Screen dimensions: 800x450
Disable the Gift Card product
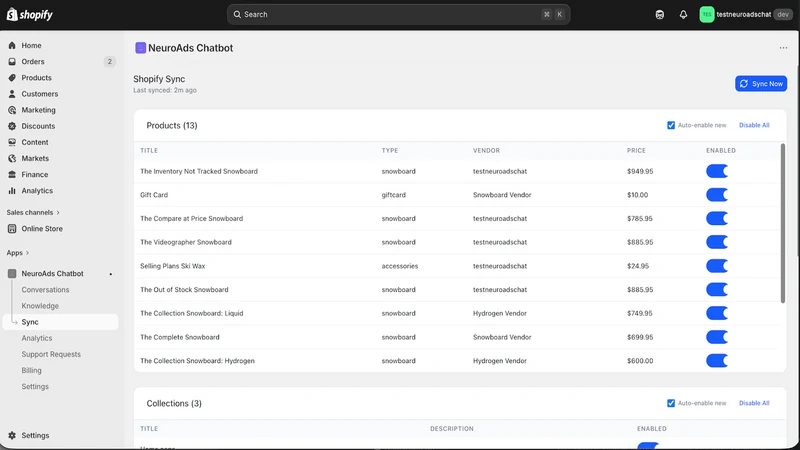point(717,195)
